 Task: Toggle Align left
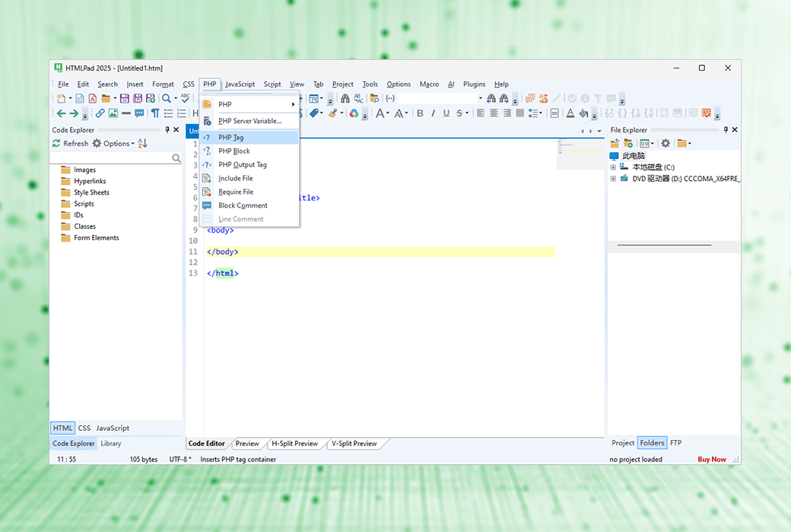[x=481, y=113]
